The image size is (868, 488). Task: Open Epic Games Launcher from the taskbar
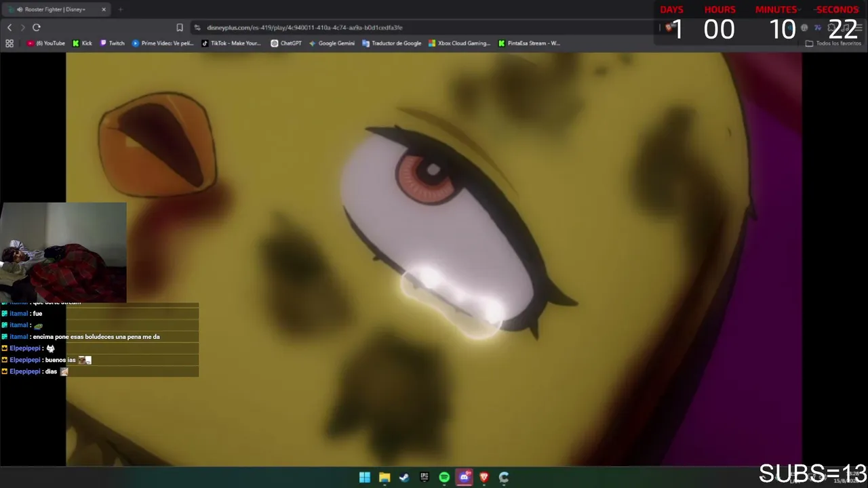(x=425, y=477)
